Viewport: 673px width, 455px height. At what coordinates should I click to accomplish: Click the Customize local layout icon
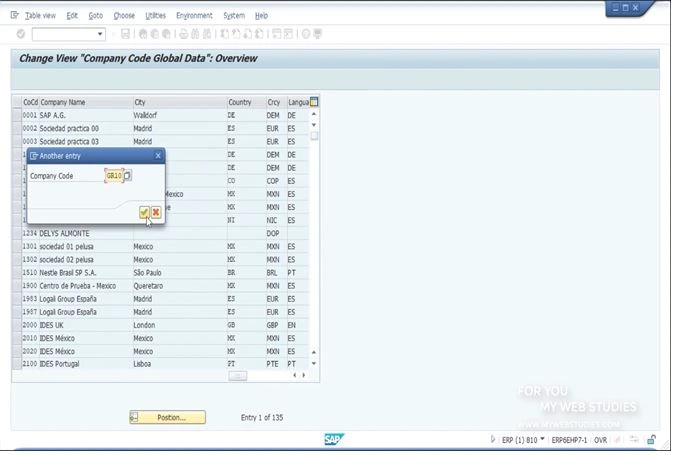(318, 34)
